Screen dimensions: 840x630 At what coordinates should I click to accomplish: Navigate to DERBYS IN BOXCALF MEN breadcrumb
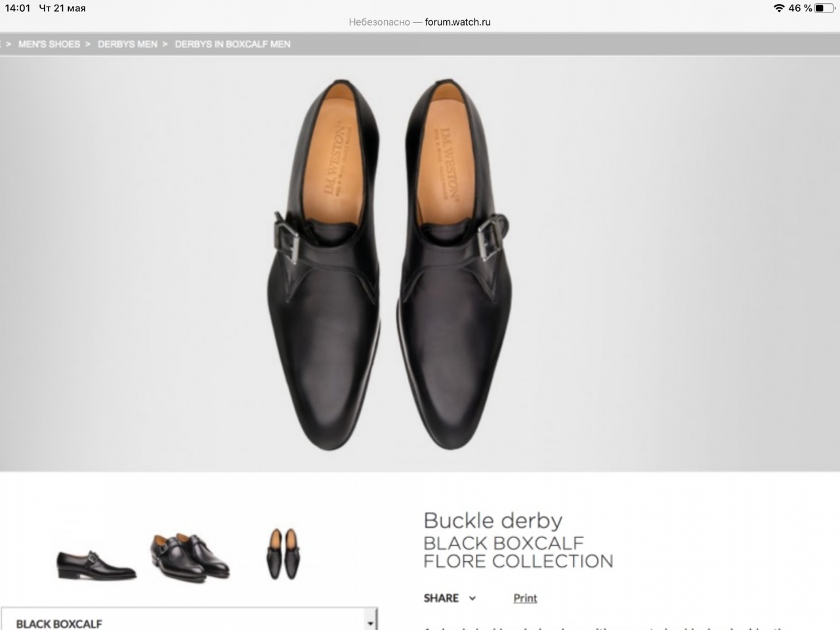click(232, 44)
